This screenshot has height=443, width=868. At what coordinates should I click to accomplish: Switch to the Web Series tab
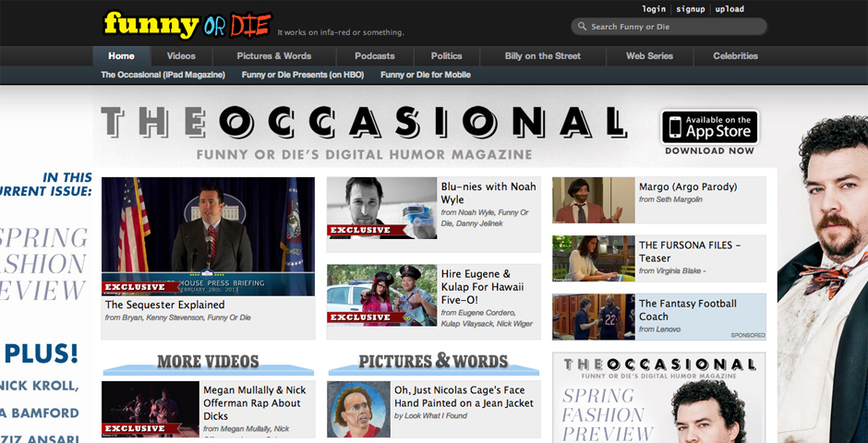pyautogui.click(x=649, y=56)
